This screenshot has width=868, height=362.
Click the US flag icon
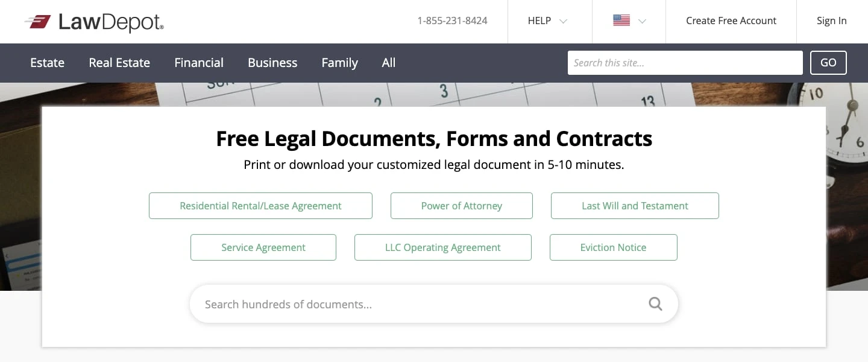coord(621,21)
